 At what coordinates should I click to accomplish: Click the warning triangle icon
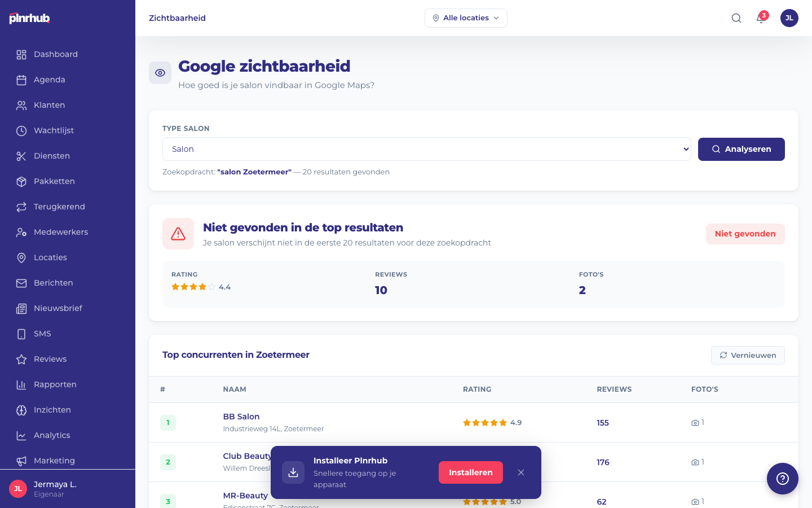tap(178, 234)
